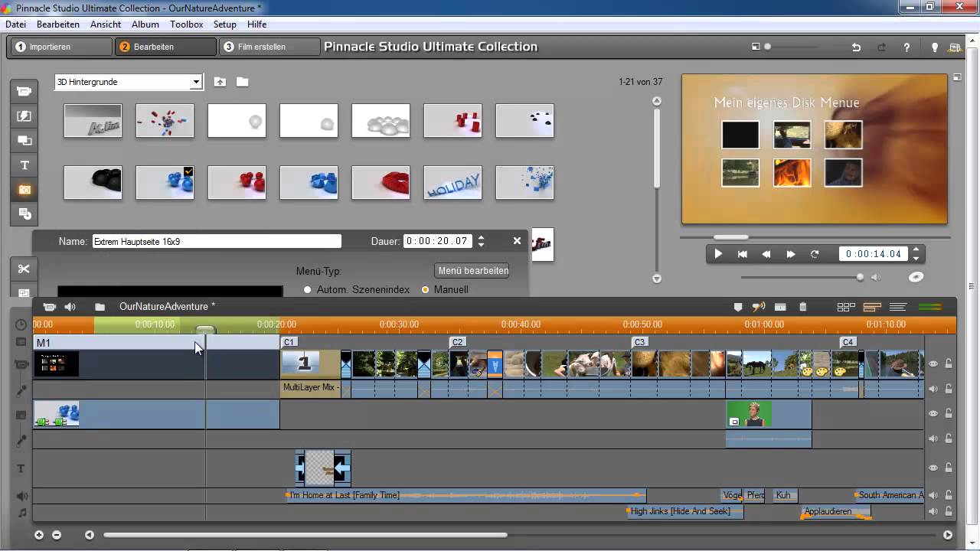
Task: Select the photos album orange camera icon
Action: [24, 189]
